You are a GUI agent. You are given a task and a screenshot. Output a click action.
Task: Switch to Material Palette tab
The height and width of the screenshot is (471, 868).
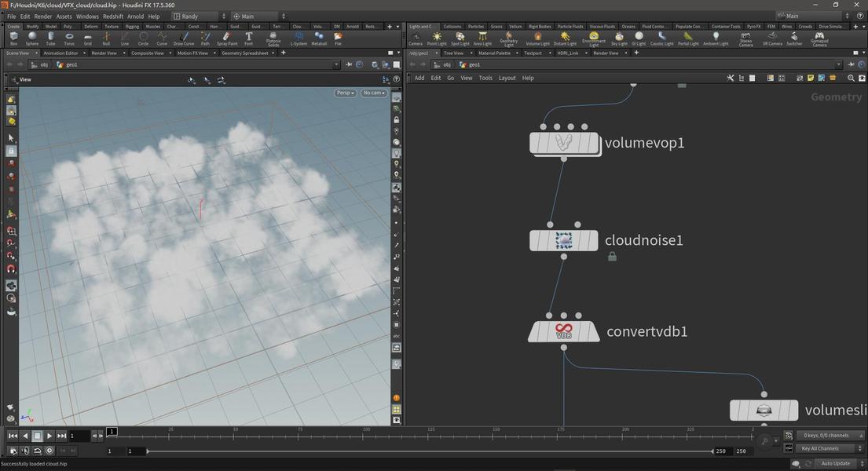[x=494, y=53]
